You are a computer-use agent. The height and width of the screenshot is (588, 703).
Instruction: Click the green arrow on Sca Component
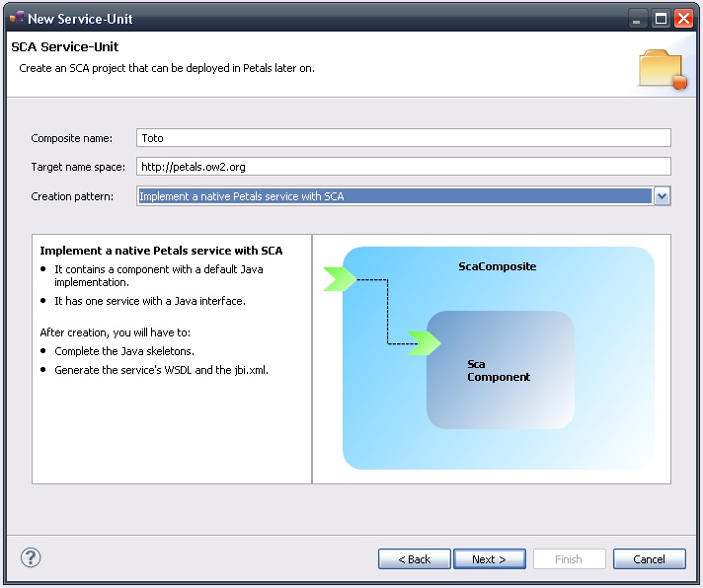424,343
